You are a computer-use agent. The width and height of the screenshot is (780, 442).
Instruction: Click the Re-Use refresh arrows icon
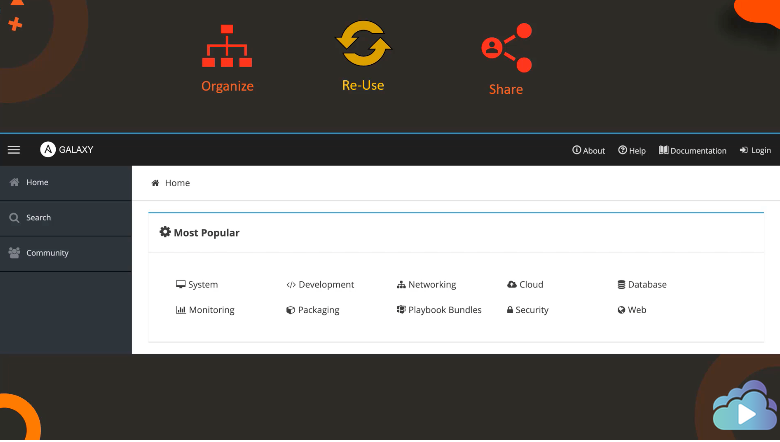(364, 43)
